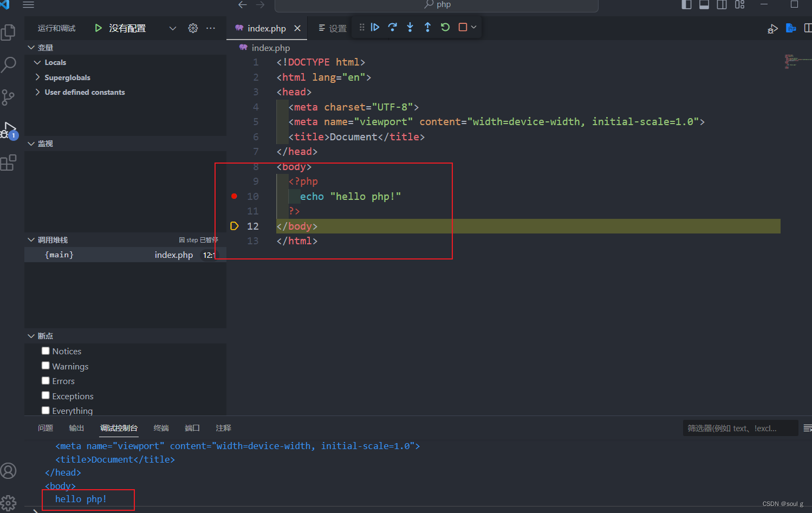This screenshot has width=812, height=513.
Task: Select the {main} call stack frame
Action: [x=125, y=255]
